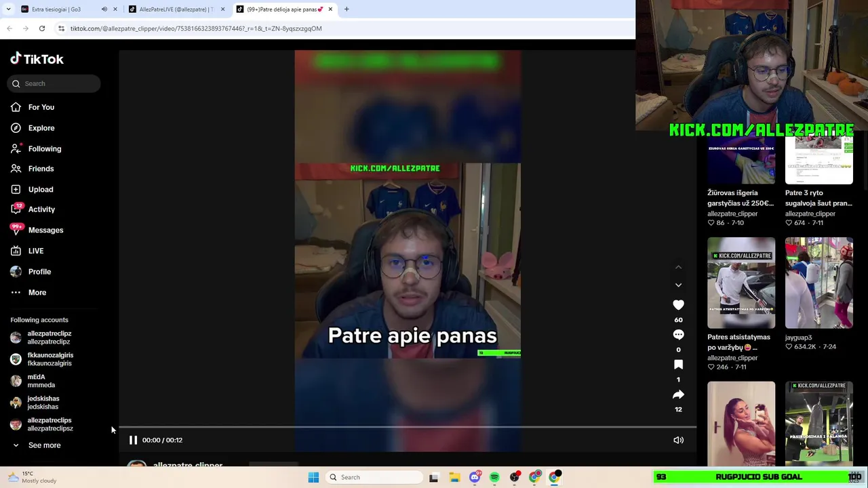The image size is (868, 488).
Task: Open OBS Studio from taskbar
Action: click(x=515, y=477)
